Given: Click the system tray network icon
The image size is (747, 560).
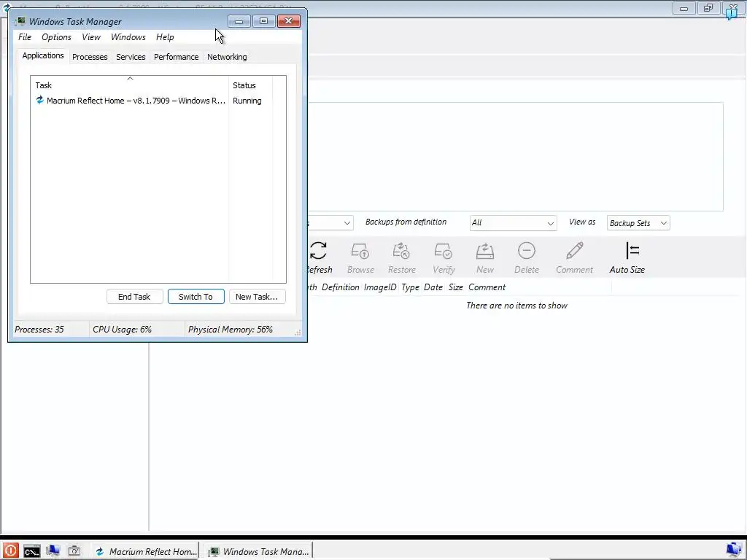Looking at the screenshot, I should pyautogui.click(x=734, y=551).
